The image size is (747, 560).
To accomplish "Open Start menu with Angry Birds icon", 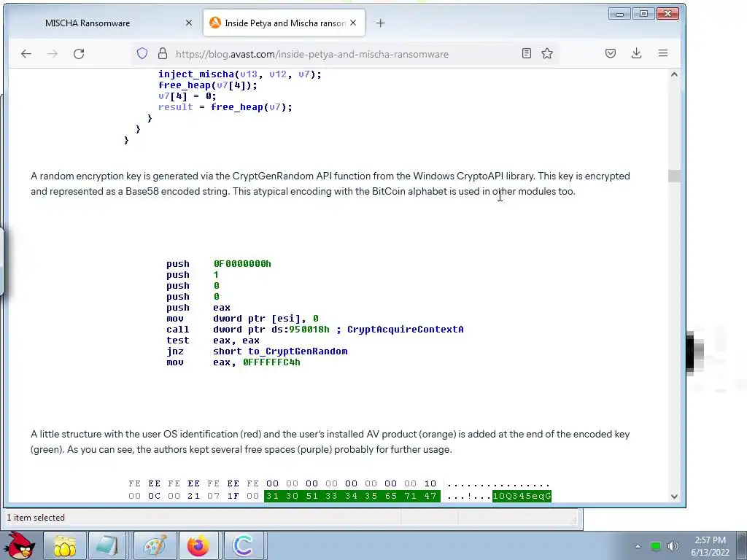I will tap(18, 545).
